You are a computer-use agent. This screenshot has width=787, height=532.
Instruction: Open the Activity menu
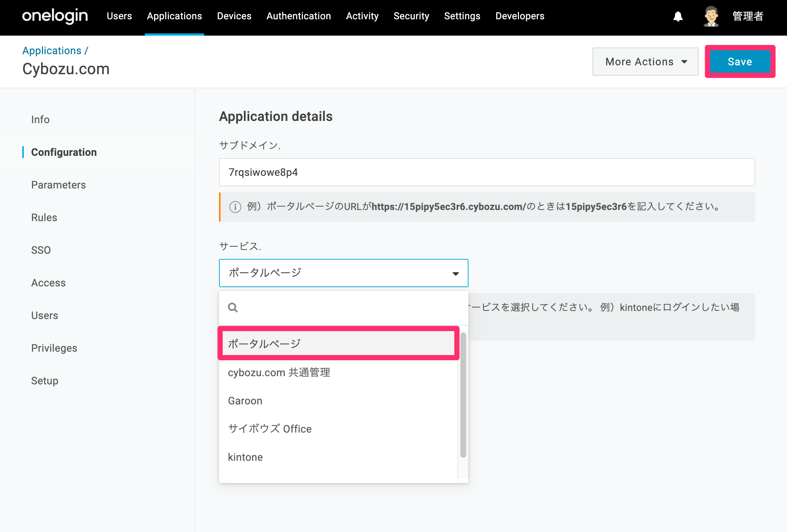362,16
